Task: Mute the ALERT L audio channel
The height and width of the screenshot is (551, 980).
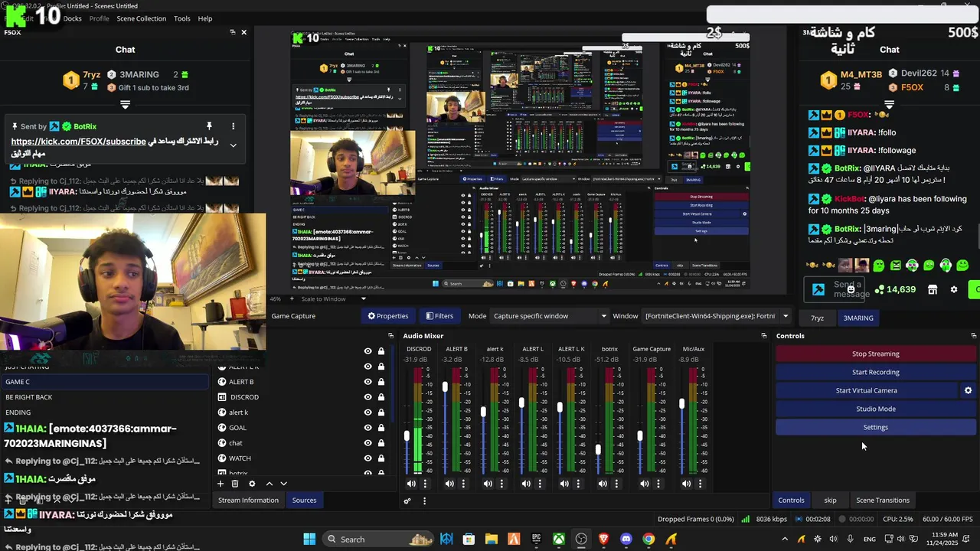Action: [x=526, y=484]
